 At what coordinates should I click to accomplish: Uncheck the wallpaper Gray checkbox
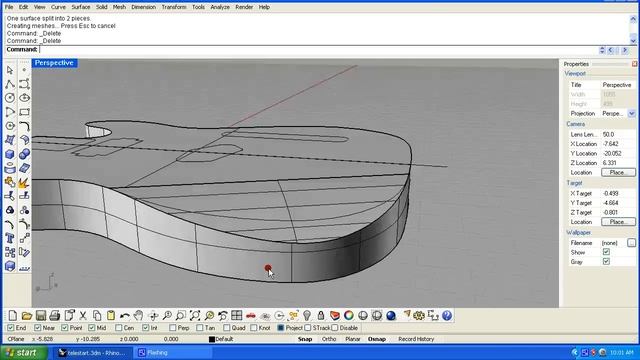pyautogui.click(x=606, y=262)
